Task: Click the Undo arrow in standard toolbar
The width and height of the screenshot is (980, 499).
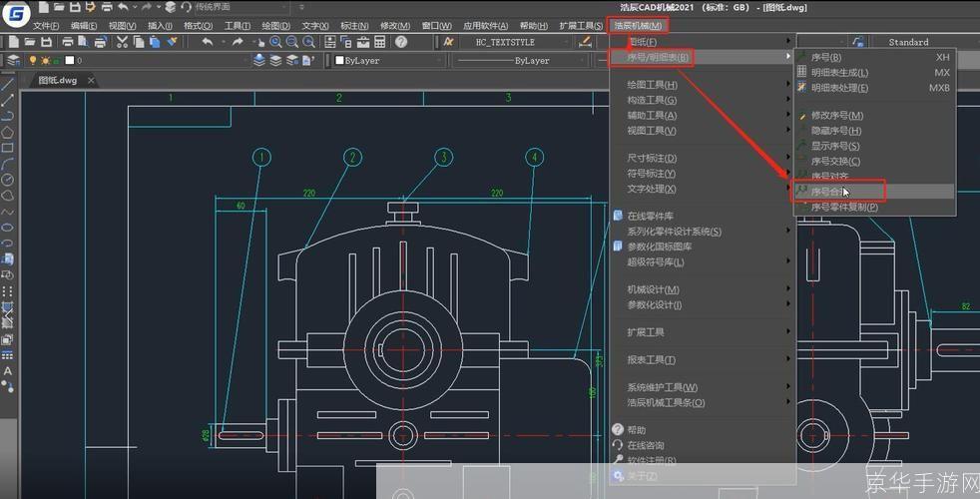Action: pos(208,42)
